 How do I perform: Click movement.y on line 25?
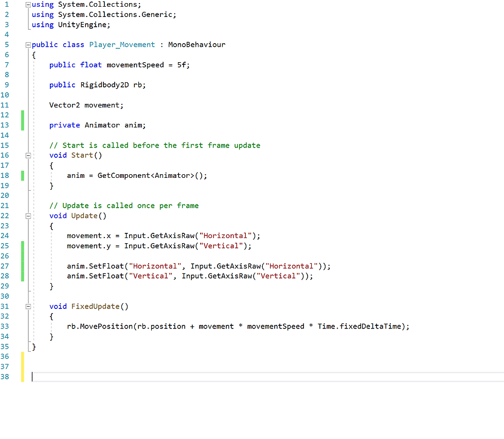point(88,246)
